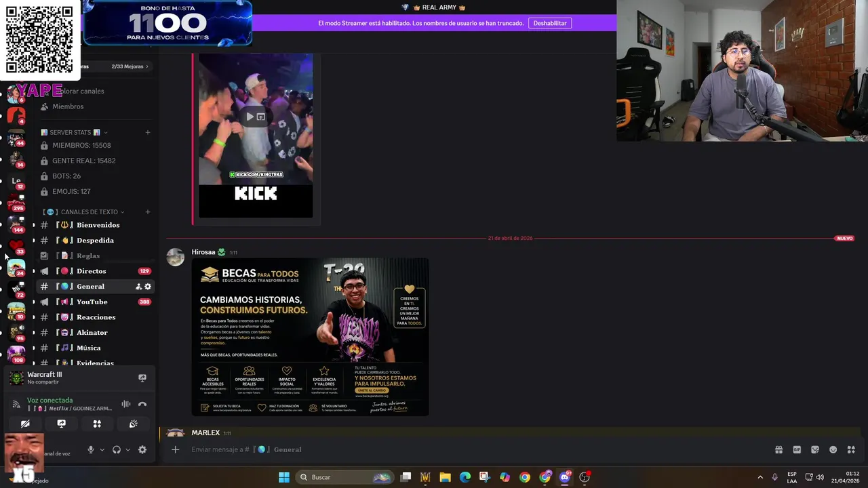Screen dimensions: 868x488
Task: Open OBS icon on taskbar
Action: (x=585, y=477)
